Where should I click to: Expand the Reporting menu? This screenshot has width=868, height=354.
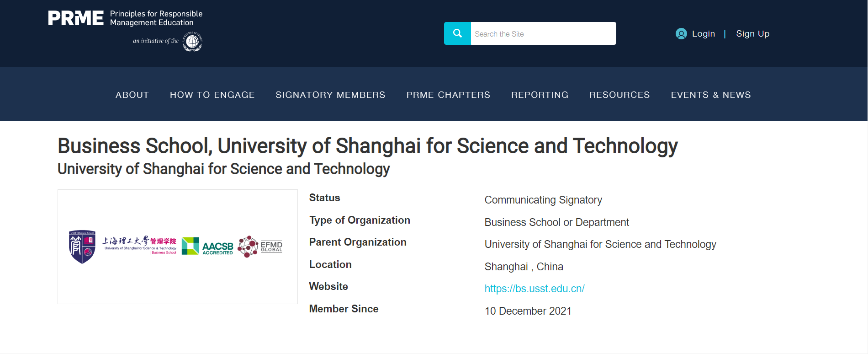click(540, 95)
